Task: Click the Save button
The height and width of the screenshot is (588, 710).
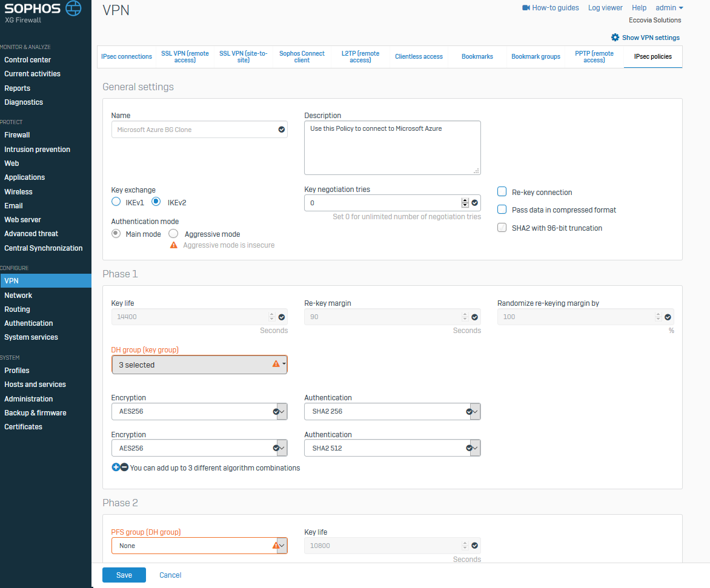Action: (124, 575)
